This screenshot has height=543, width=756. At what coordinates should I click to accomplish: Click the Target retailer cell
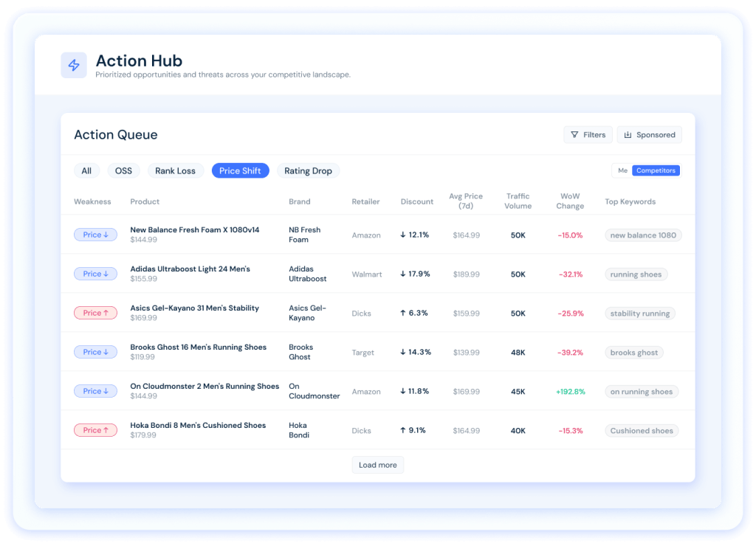coord(362,352)
